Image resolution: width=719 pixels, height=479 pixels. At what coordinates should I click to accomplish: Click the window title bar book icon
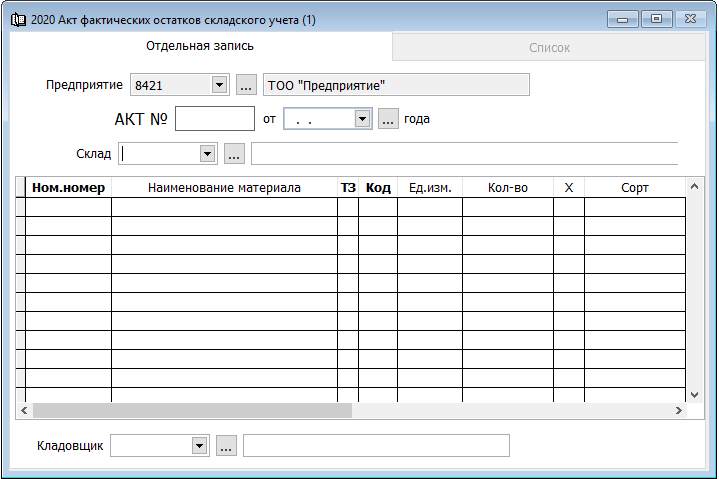point(20,20)
